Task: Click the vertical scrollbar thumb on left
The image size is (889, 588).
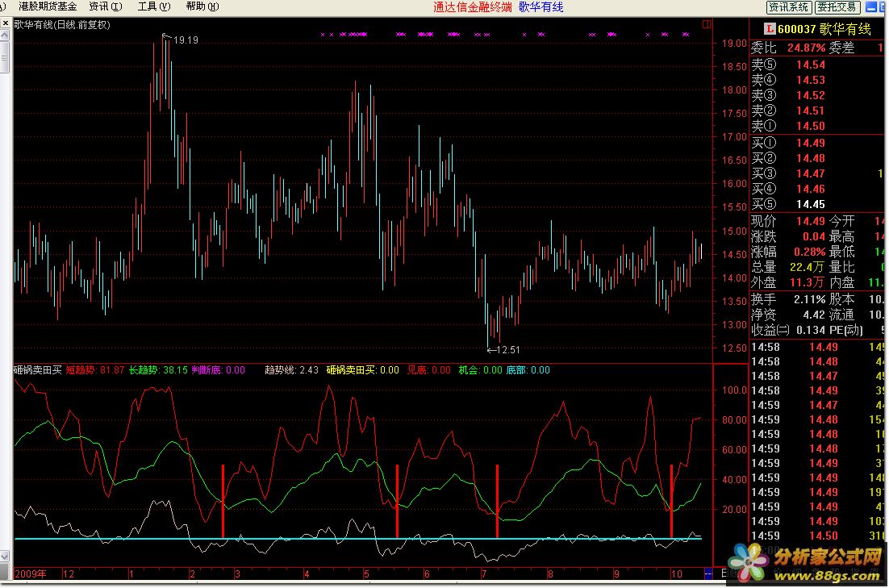Action: point(5,56)
